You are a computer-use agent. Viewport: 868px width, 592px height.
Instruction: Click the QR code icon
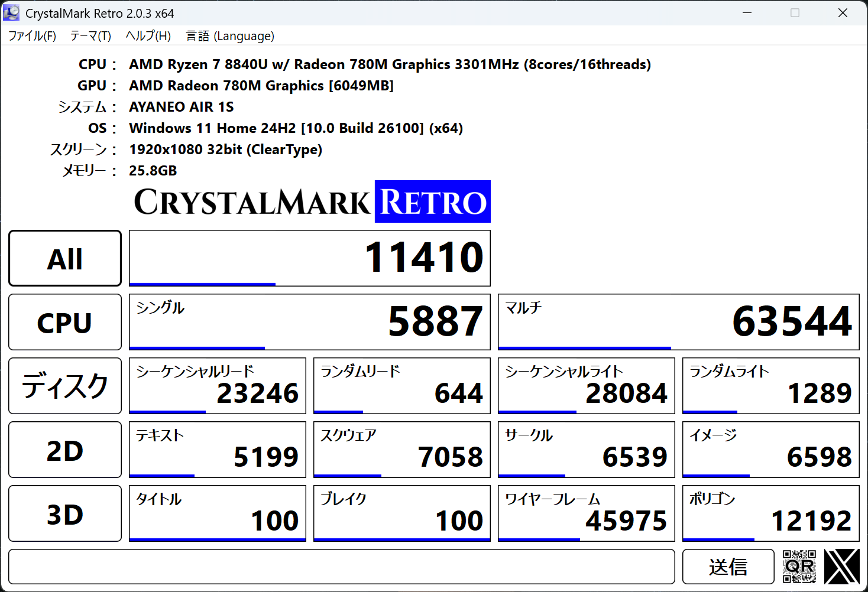(x=799, y=567)
